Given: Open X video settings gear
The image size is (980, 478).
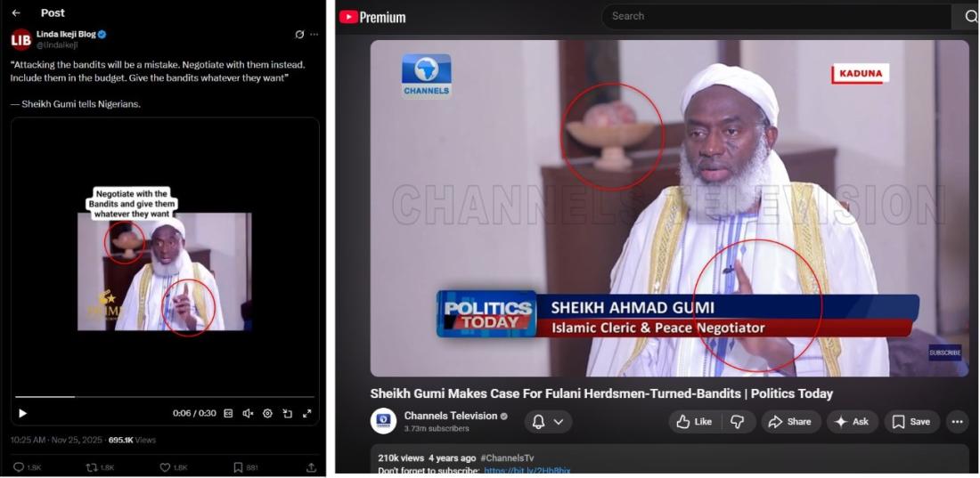Looking at the screenshot, I should tap(267, 413).
